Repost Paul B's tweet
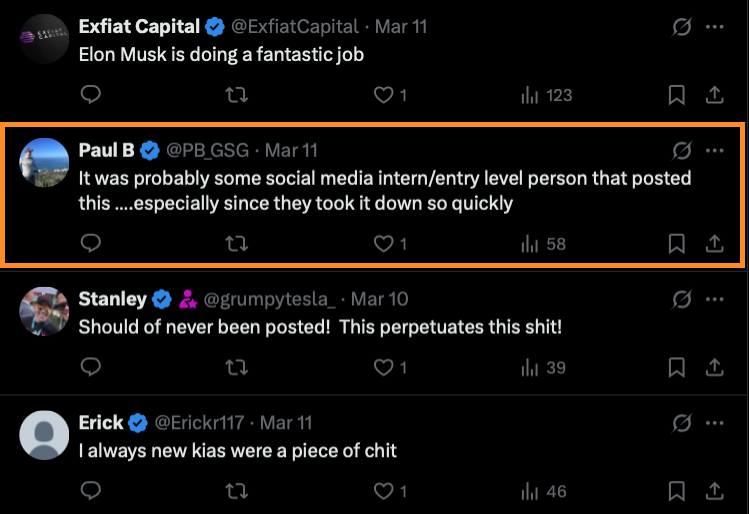 pos(237,244)
